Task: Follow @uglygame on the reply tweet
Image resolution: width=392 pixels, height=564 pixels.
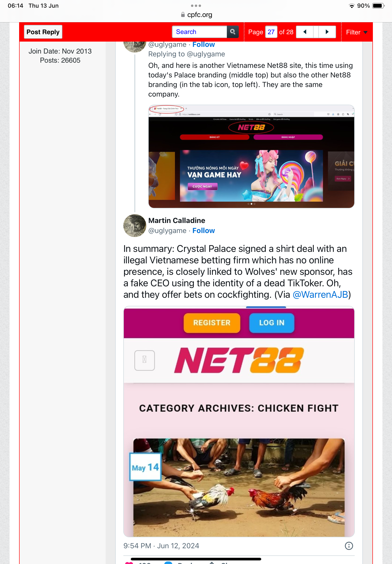Action: click(x=204, y=44)
